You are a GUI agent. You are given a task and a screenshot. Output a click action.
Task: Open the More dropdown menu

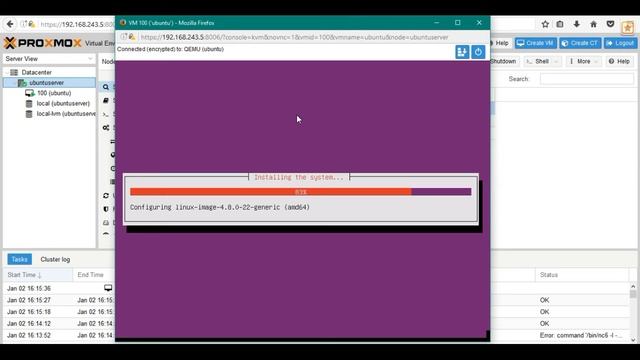(583, 61)
